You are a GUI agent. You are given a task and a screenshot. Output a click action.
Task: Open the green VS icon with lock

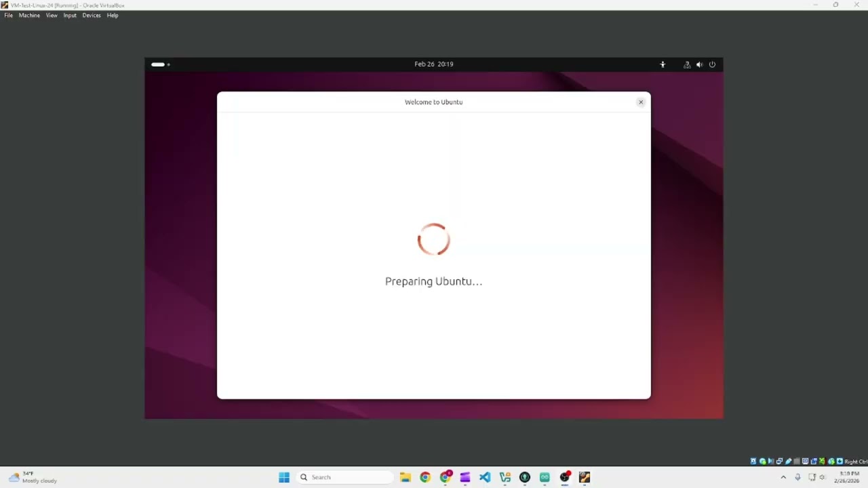[505, 477]
